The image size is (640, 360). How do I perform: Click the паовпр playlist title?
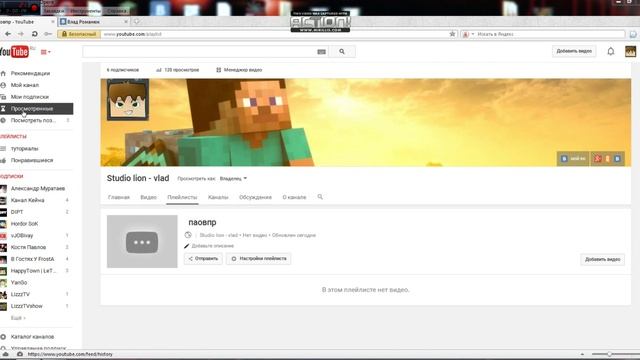coord(202,222)
